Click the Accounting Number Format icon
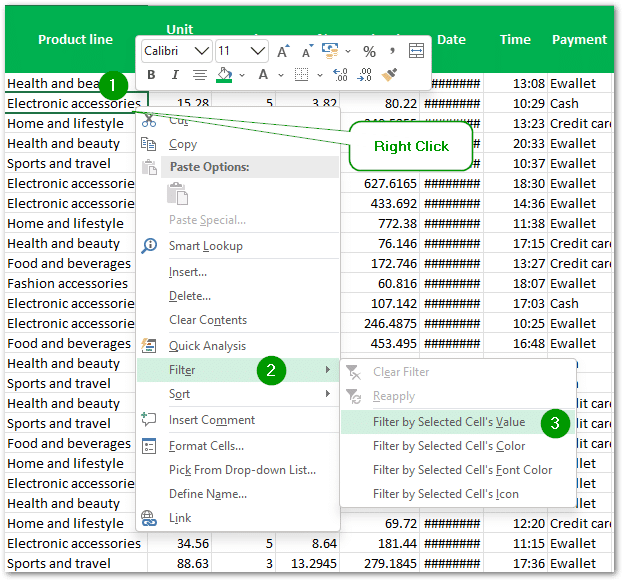This screenshot has width=623, height=581. click(x=328, y=51)
